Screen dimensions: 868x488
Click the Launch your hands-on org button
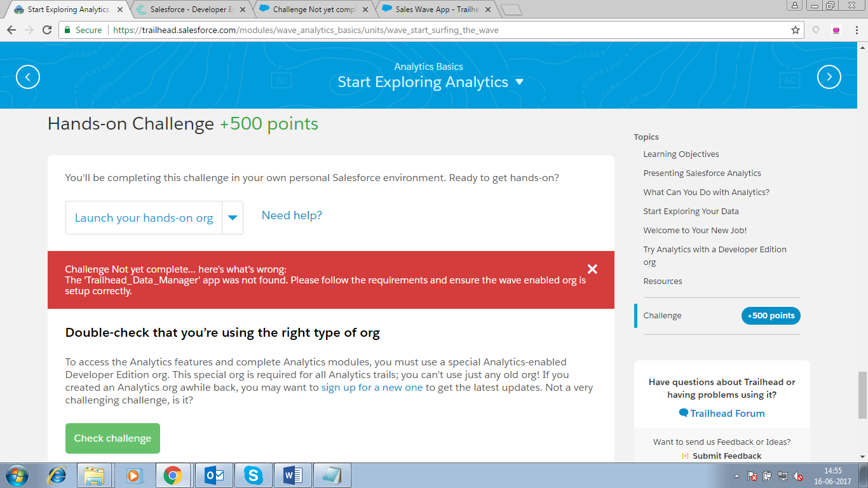click(144, 218)
